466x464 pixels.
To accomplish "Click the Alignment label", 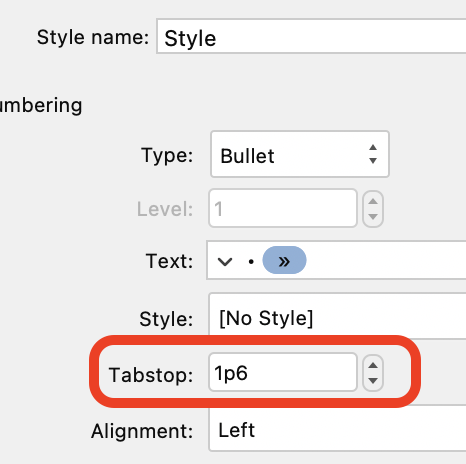I will tap(142, 431).
